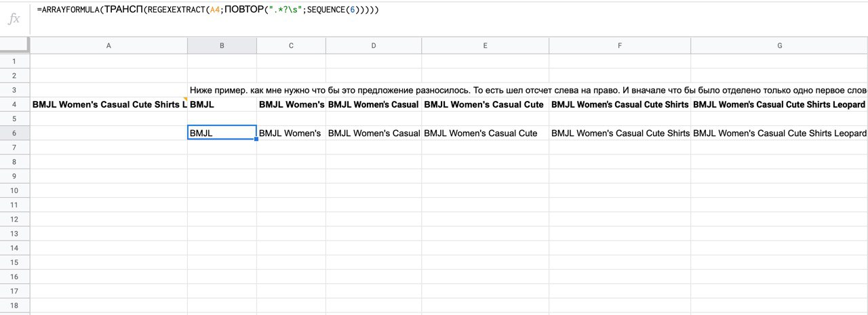Image resolution: width=868 pixels, height=315 pixels.
Task: Select row 2 header
Action: [15, 75]
